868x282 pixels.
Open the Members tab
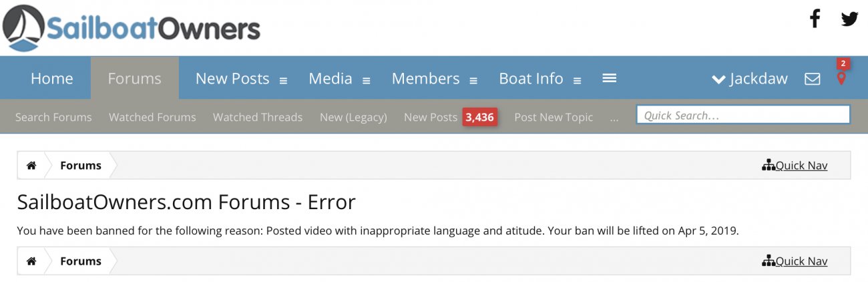[425, 78]
